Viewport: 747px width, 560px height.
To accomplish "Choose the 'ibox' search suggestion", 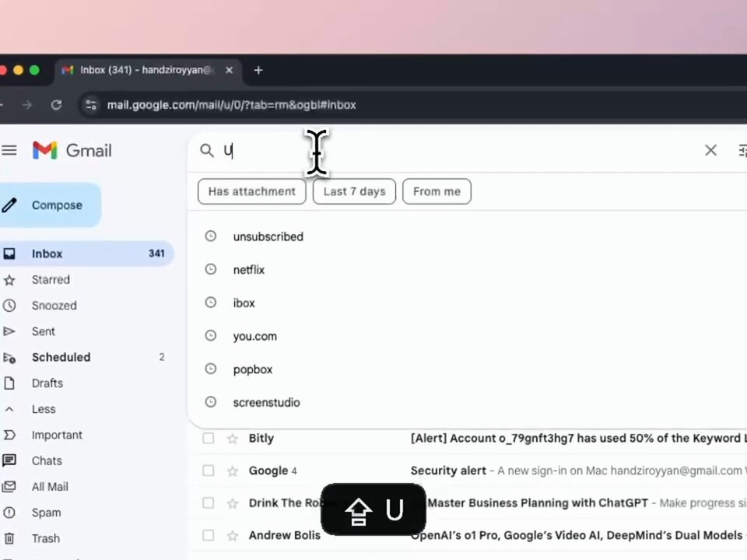I will (x=244, y=303).
